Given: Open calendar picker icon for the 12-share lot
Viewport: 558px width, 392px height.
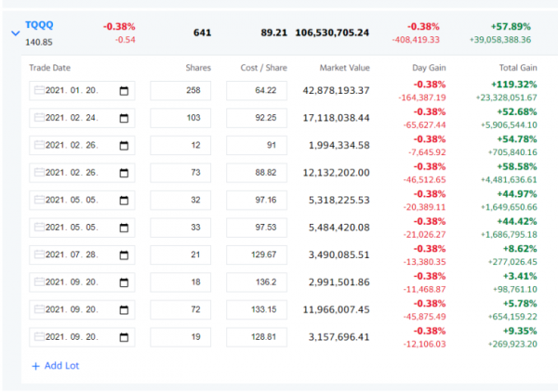Looking at the screenshot, I should [x=124, y=145].
